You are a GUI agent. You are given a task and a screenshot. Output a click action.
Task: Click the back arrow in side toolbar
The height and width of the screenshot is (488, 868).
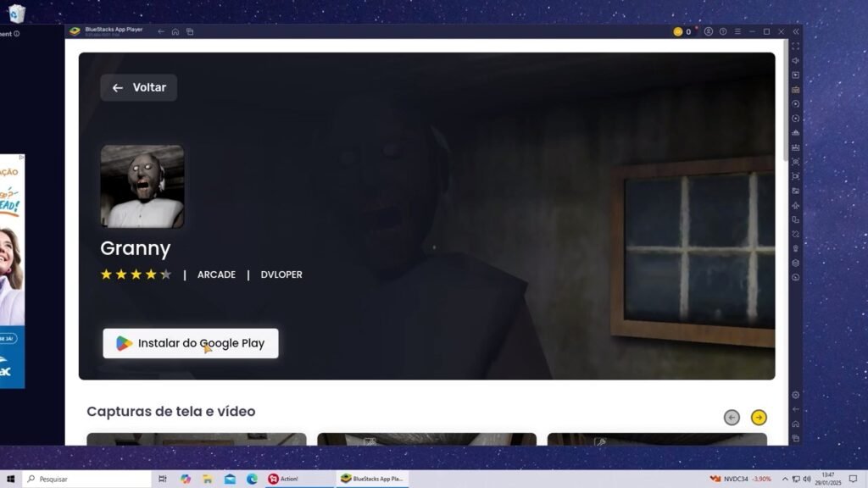(795, 409)
